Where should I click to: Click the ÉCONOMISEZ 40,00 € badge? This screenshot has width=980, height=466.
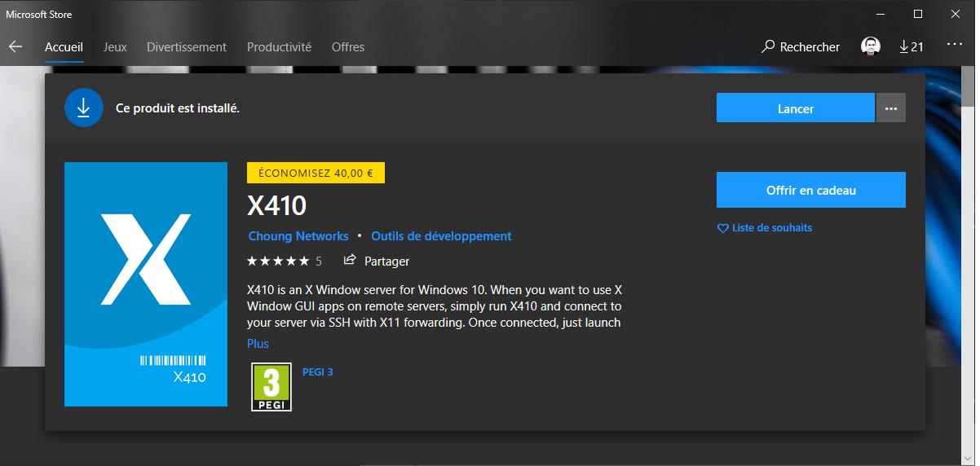[316, 173]
